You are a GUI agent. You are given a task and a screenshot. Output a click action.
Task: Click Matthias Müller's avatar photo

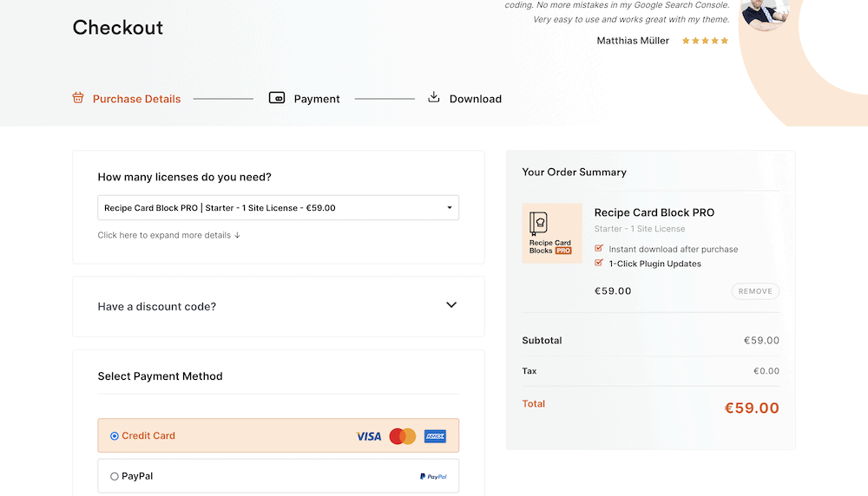tap(765, 13)
